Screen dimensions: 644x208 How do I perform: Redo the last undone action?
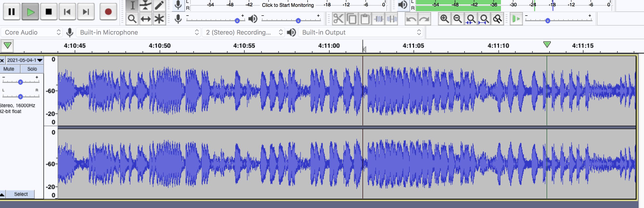coord(425,19)
